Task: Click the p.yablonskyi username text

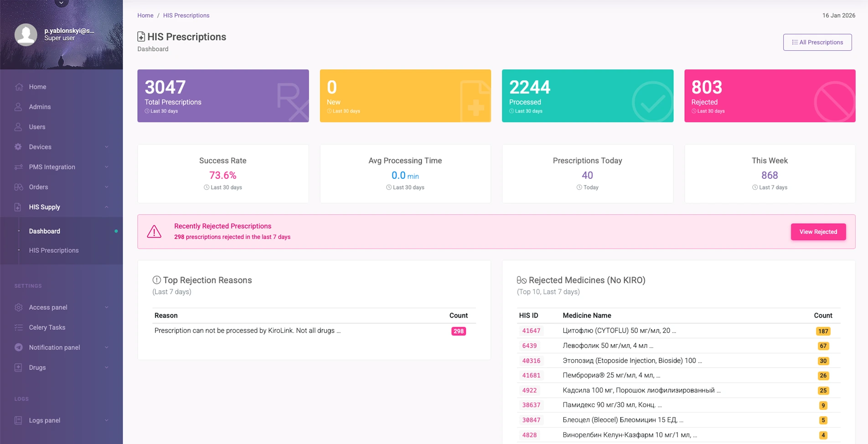Action: (69, 31)
